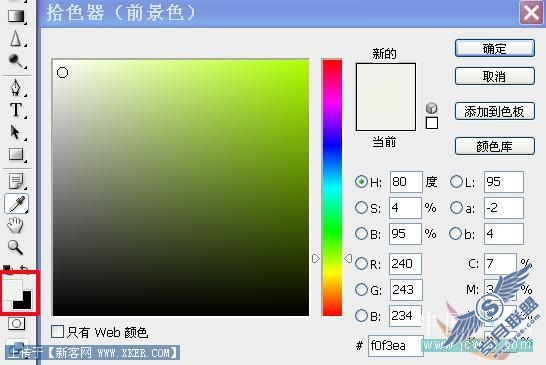Select the Rectangle shape tool
Viewport: 546px width, 365px height.
(16, 154)
